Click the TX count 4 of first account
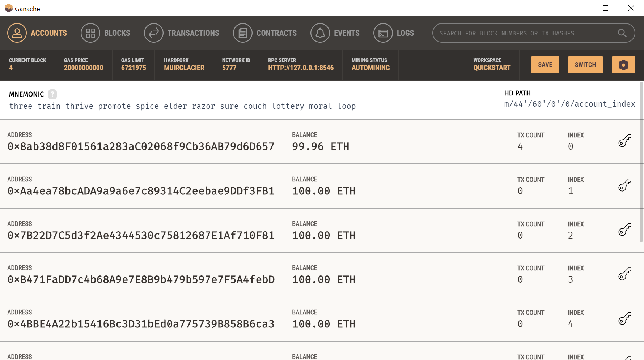 (x=520, y=146)
